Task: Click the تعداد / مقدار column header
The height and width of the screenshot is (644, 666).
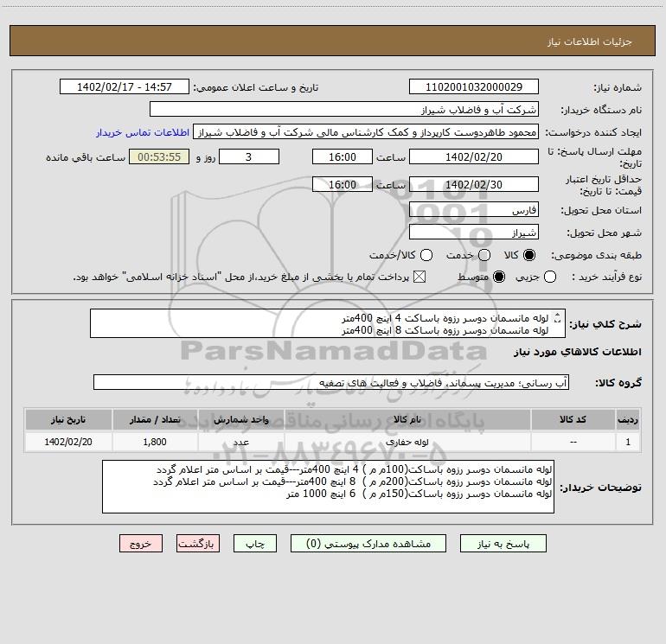Action: coord(155,420)
